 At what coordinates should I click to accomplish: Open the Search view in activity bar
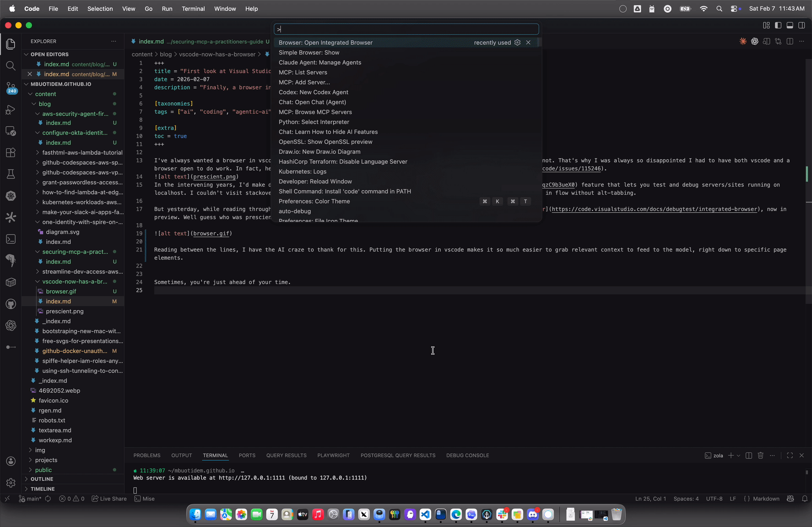pos(11,66)
